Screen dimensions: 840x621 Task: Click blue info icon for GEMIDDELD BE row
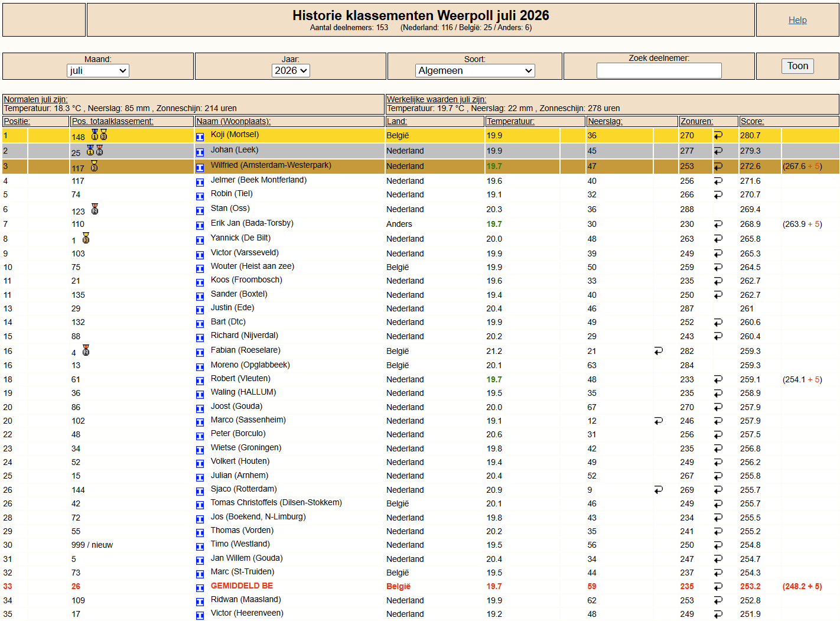click(200, 588)
